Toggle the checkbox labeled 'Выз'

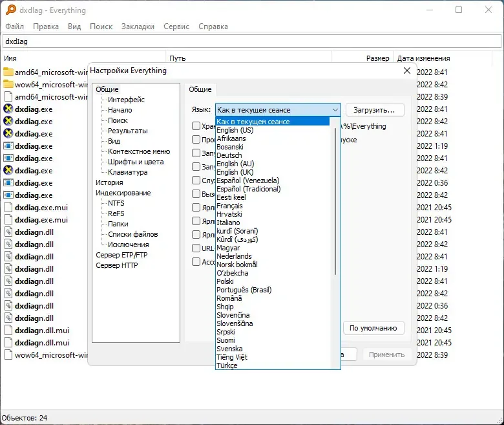[196, 193]
